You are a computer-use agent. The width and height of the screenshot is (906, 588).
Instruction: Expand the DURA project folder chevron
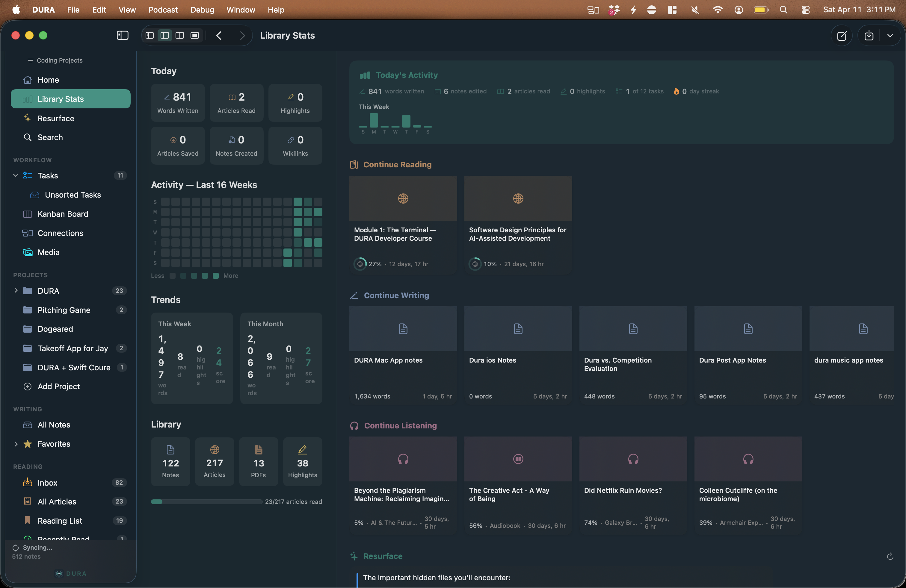click(x=16, y=291)
